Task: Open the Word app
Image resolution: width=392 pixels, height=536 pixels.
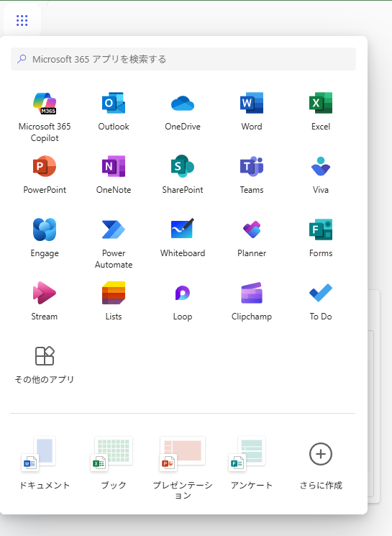Action: pos(252,111)
